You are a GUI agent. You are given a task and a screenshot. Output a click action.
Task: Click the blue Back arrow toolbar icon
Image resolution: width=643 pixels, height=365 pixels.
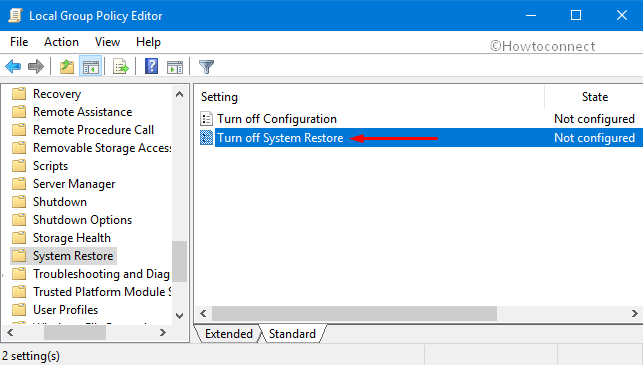click(x=13, y=66)
